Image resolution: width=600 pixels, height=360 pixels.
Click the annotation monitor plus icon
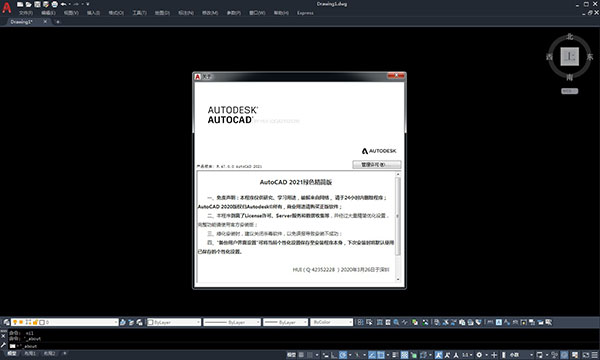pyautogui.click(x=494, y=355)
